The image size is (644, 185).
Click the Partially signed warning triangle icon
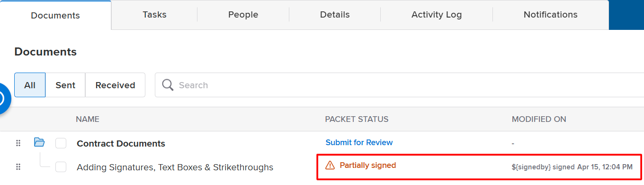[330, 165]
